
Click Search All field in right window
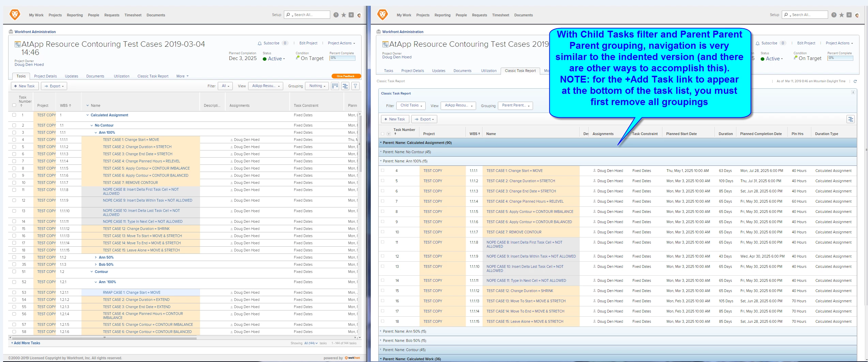(x=805, y=15)
